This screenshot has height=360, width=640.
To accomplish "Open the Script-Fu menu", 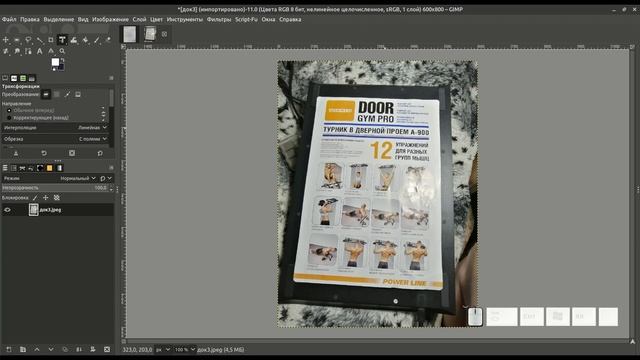I will pos(246,19).
